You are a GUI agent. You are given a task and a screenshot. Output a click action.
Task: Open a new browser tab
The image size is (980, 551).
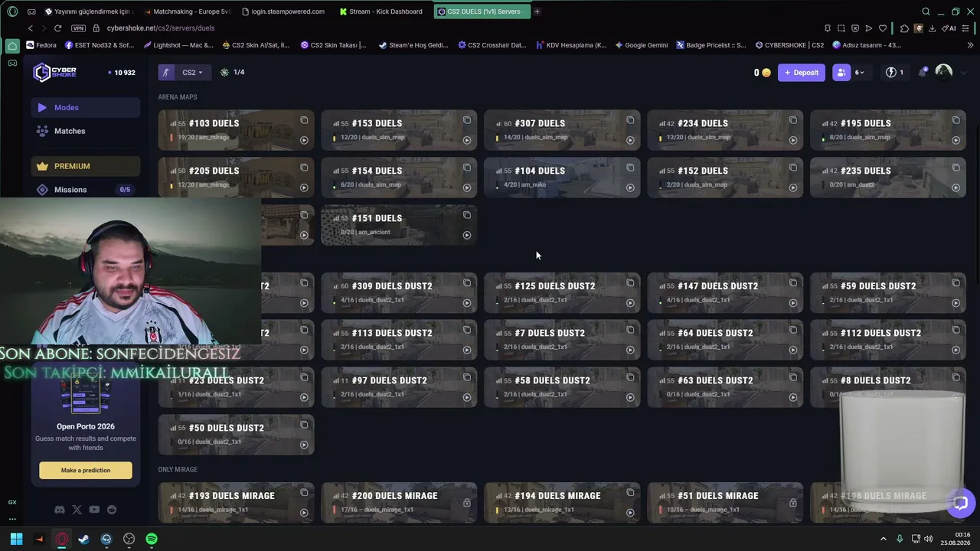(537, 11)
